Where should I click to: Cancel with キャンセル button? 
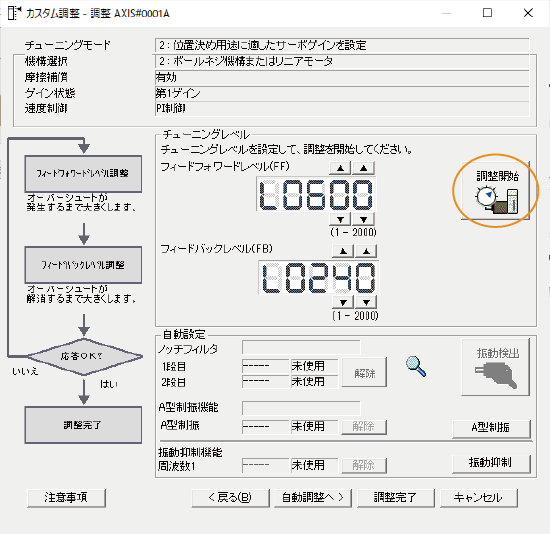point(479,498)
